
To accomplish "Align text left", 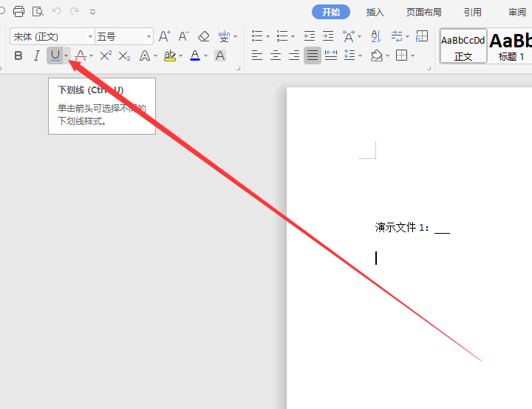I will [x=257, y=55].
